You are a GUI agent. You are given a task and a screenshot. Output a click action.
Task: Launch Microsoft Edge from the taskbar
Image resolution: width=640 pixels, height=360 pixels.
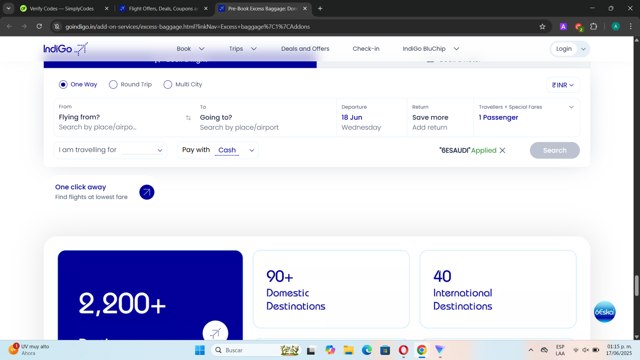[x=367, y=350]
